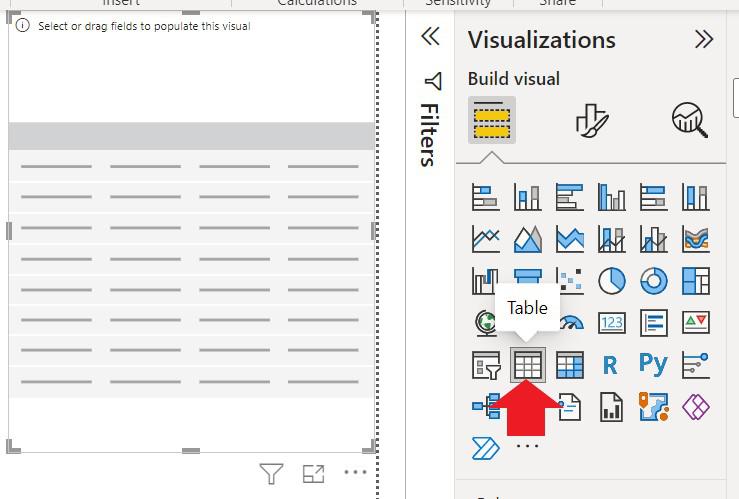
Task: Select the Stacked area chart visual
Action: pos(569,238)
